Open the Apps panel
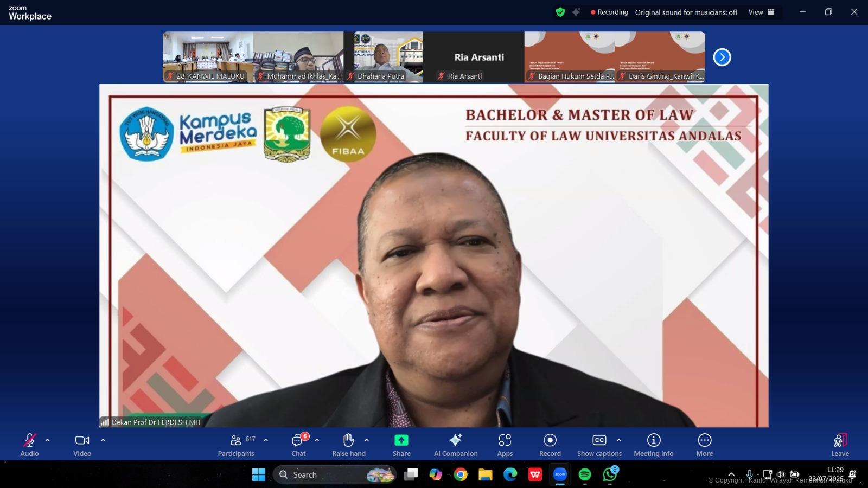The height and width of the screenshot is (488, 868). pyautogui.click(x=505, y=445)
